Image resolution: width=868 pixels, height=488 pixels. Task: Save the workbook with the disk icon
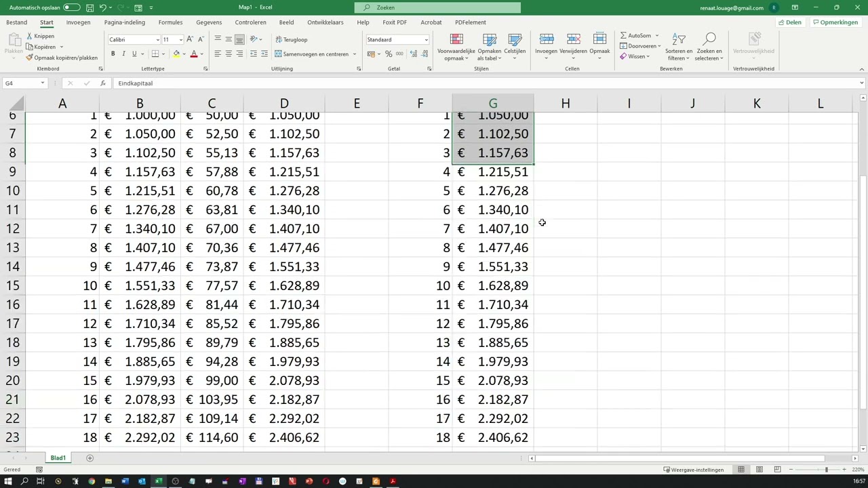pos(90,7)
